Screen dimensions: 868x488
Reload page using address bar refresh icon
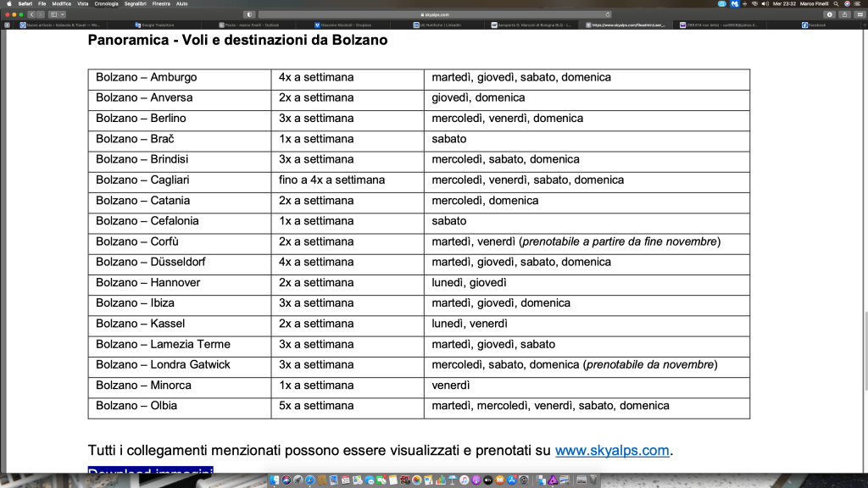pyautogui.click(x=608, y=14)
